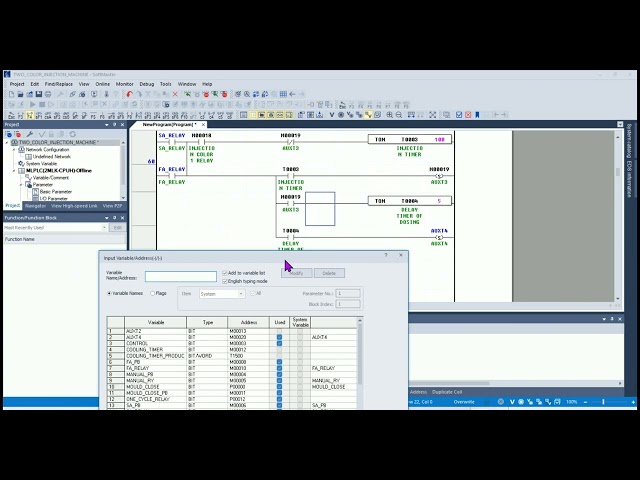Click the left arrow back toolbar icon
Viewport: 640px width, 480px height.
[x=292, y=94]
